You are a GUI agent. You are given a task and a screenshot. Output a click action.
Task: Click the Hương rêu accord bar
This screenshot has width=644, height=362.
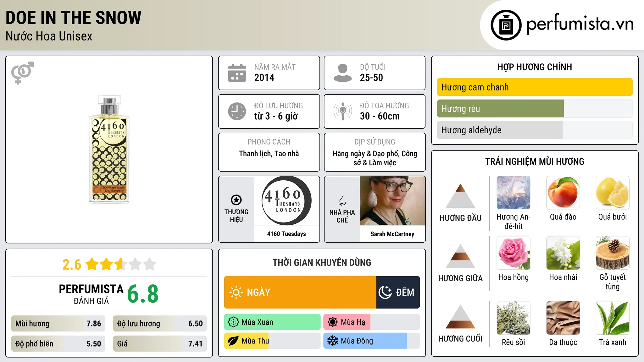535,108
